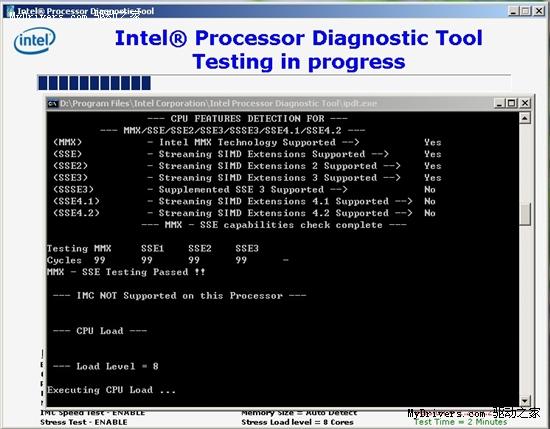The height and width of the screenshot is (429, 550).
Task: Click the 'Stress Load level = 8 Cores' text
Action: pos(297,422)
